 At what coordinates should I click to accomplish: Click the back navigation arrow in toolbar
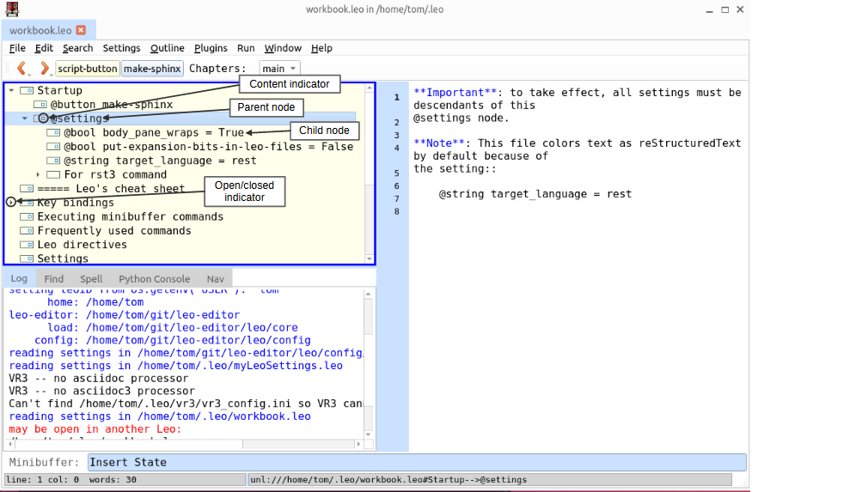(21, 68)
